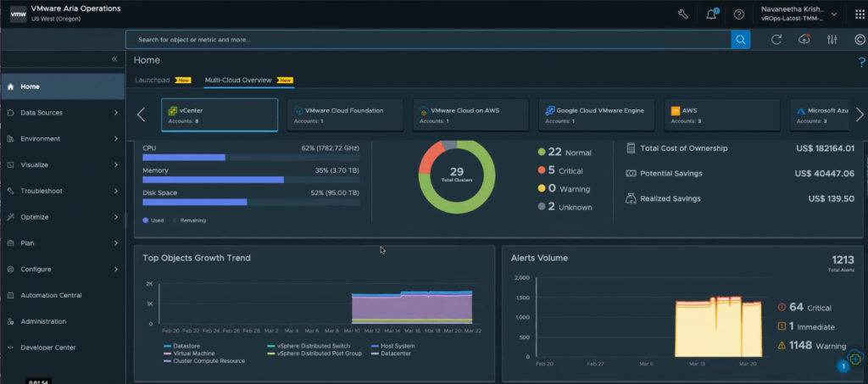Select the VMware Cloud Foundation card
868x384 pixels.
coord(345,115)
